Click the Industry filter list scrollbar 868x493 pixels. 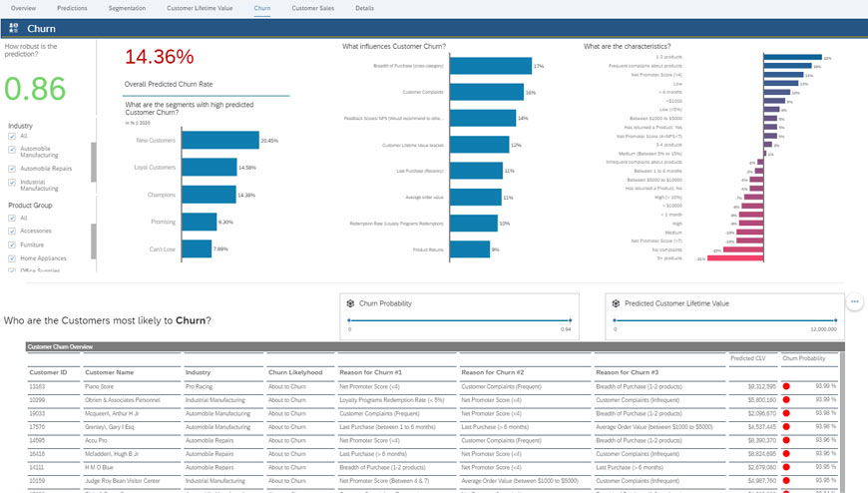(x=94, y=162)
